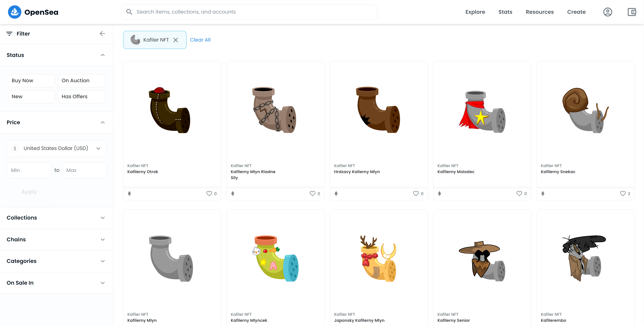Expand the Chains filter section
Viewport: 644px width, 326px height.
(57, 240)
